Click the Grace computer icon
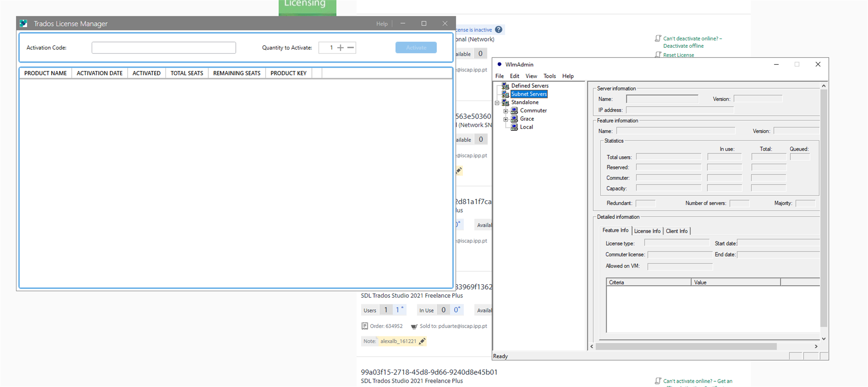 coord(514,119)
